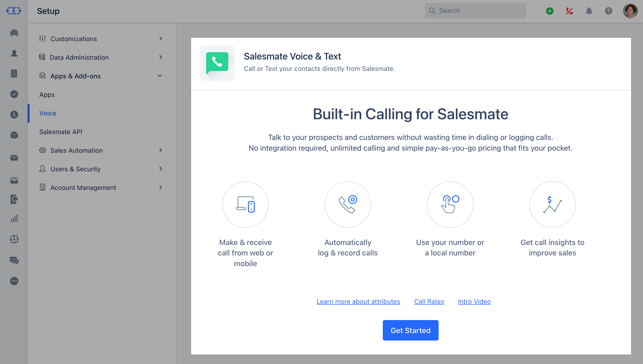This screenshot has width=643, height=364.
Task: Open Activities checkmark icon in sidebar
Action: (14, 94)
